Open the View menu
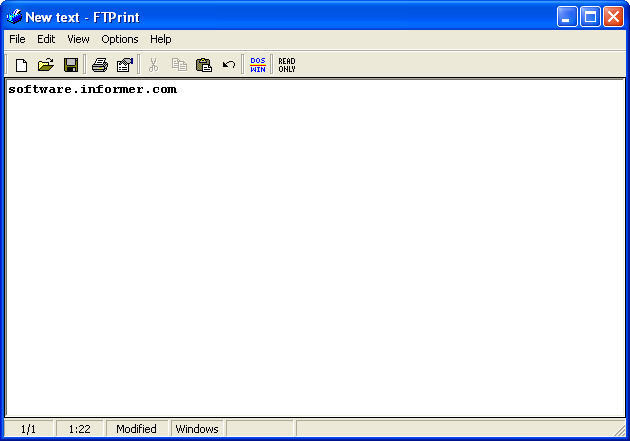630x441 pixels. point(78,39)
